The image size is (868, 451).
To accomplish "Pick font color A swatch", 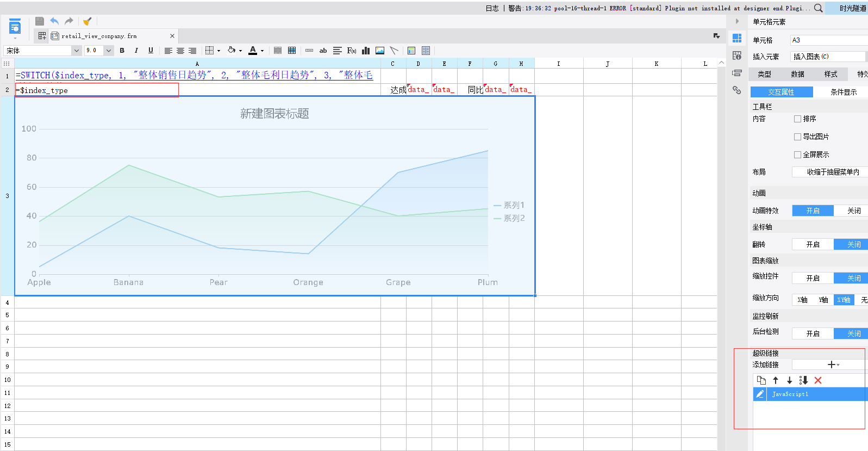I will (253, 51).
